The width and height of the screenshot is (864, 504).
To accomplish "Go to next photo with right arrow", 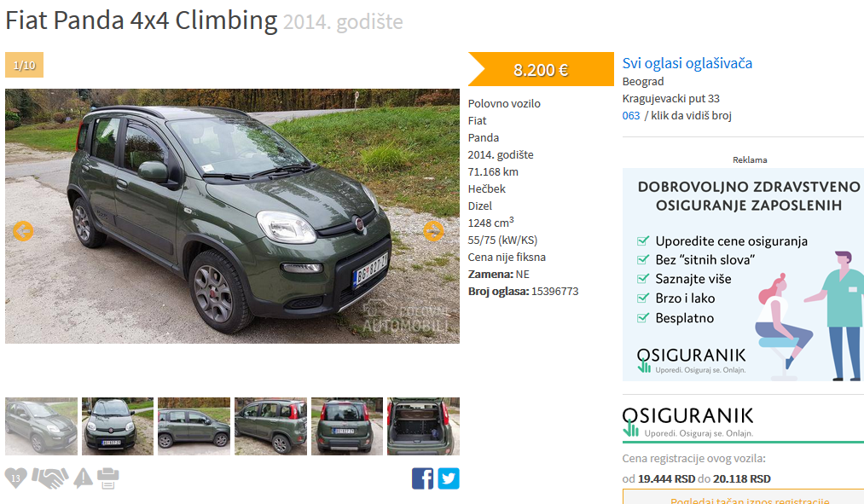I will click(x=433, y=231).
